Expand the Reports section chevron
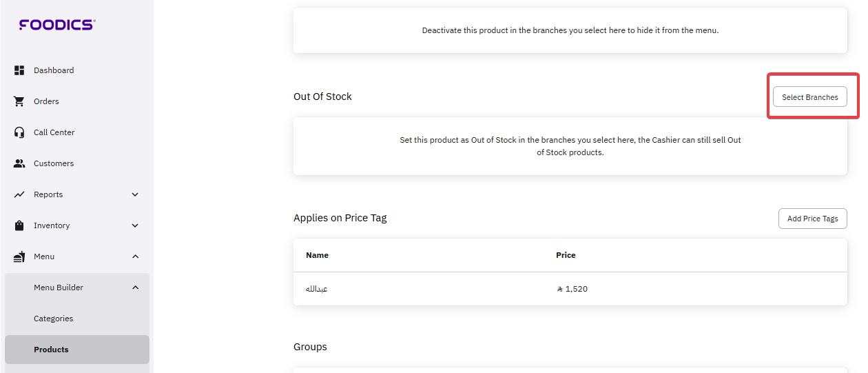This screenshot has width=868, height=373. tap(135, 194)
